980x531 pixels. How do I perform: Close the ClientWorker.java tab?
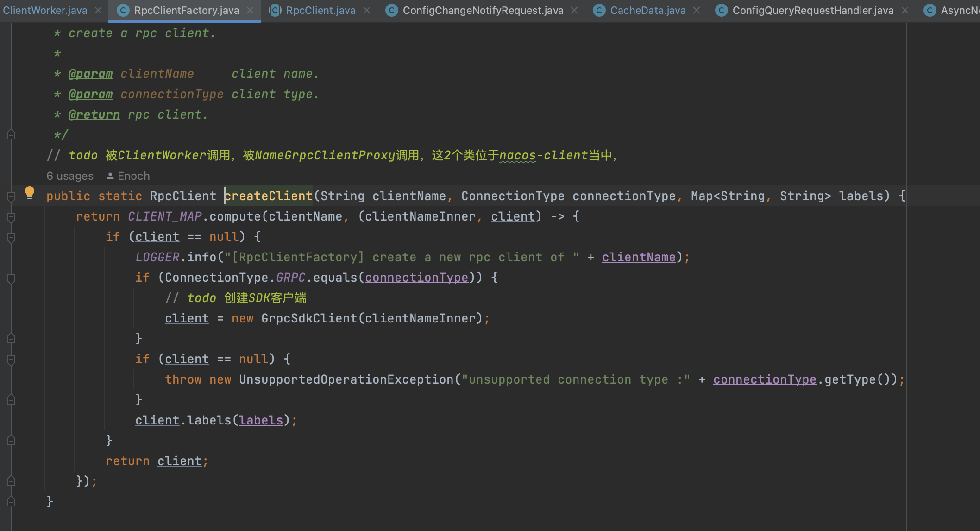98,10
